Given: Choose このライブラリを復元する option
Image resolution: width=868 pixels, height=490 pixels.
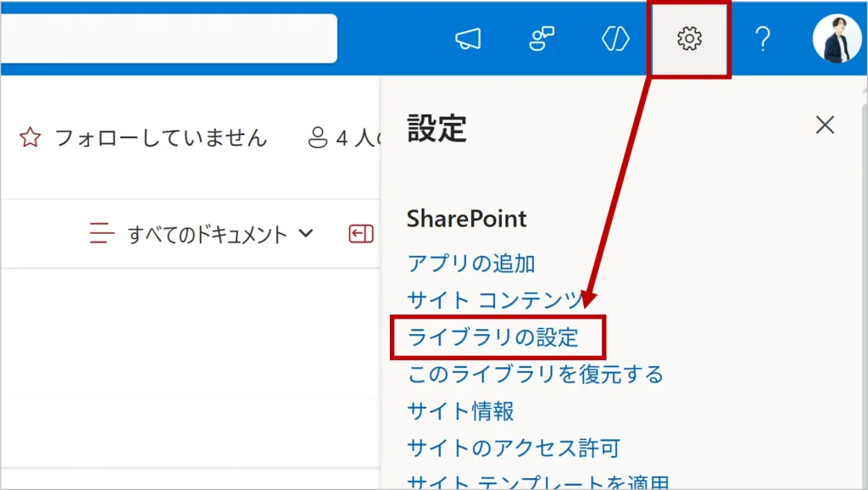Looking at the screenshot, I should 535,374.
